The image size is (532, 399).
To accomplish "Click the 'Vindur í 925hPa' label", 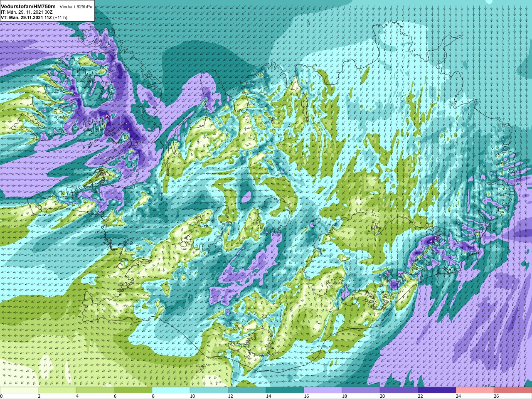I will pos(76,7).
